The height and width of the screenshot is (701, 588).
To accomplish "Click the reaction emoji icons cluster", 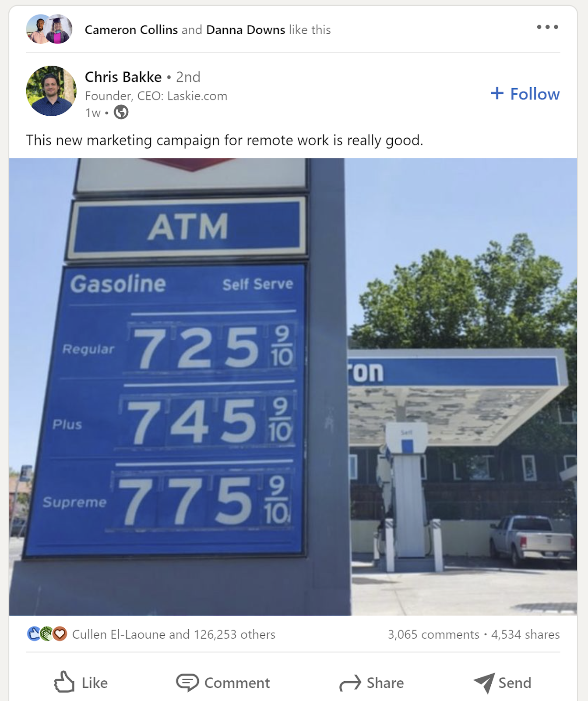I will (x=47, y=634).
